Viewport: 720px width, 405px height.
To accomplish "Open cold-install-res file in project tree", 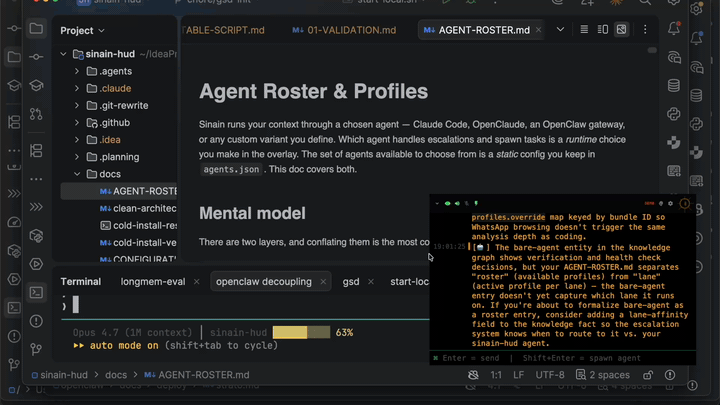I will (x=138, y=225).
